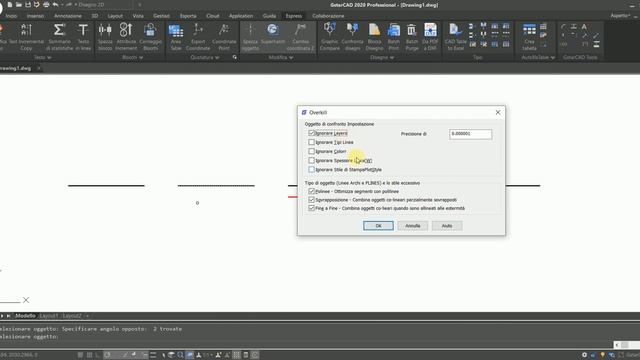
Task: Select the Collaborazione ribbon tab
Action: pos(328,16)
